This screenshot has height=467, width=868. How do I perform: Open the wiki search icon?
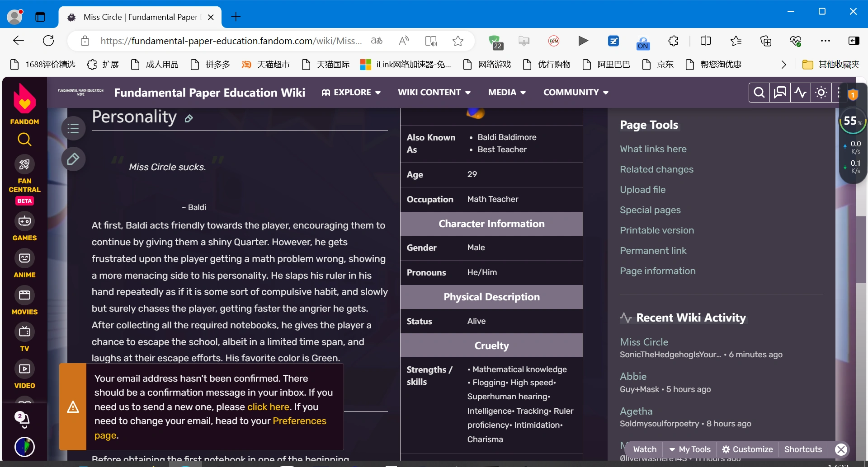(x=759, y=92)
